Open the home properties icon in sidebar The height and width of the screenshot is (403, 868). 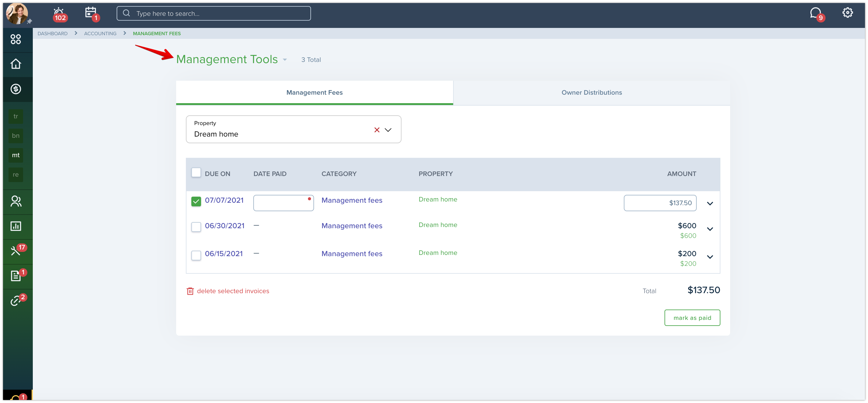point(16,64)
